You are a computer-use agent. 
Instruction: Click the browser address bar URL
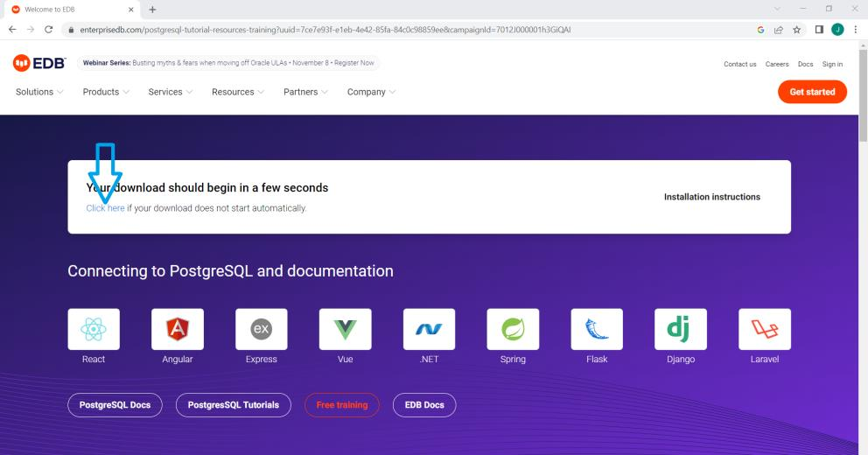coord(325,30)
